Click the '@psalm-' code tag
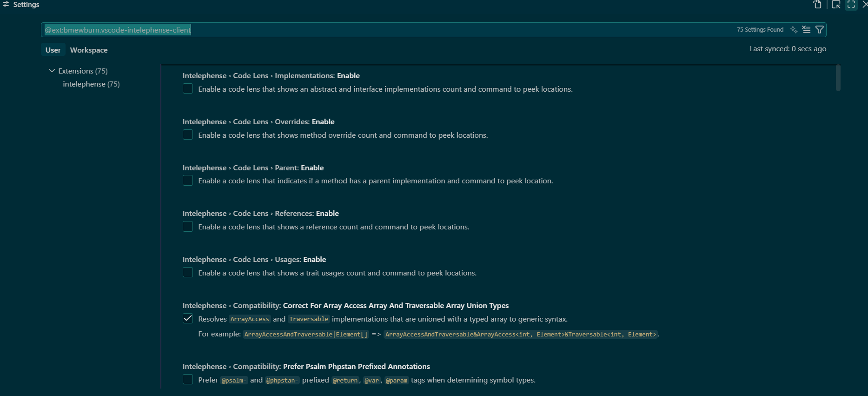 point(234,381)
